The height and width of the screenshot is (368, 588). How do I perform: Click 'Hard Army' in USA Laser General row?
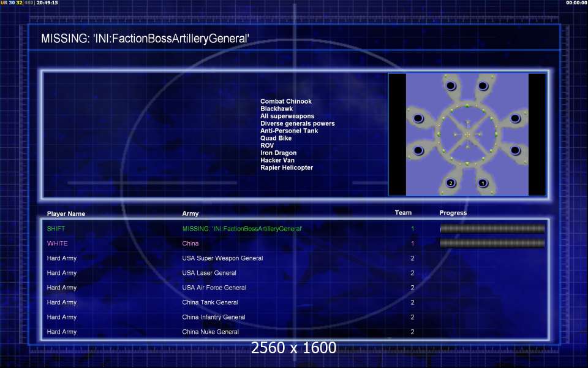(61, 272)
